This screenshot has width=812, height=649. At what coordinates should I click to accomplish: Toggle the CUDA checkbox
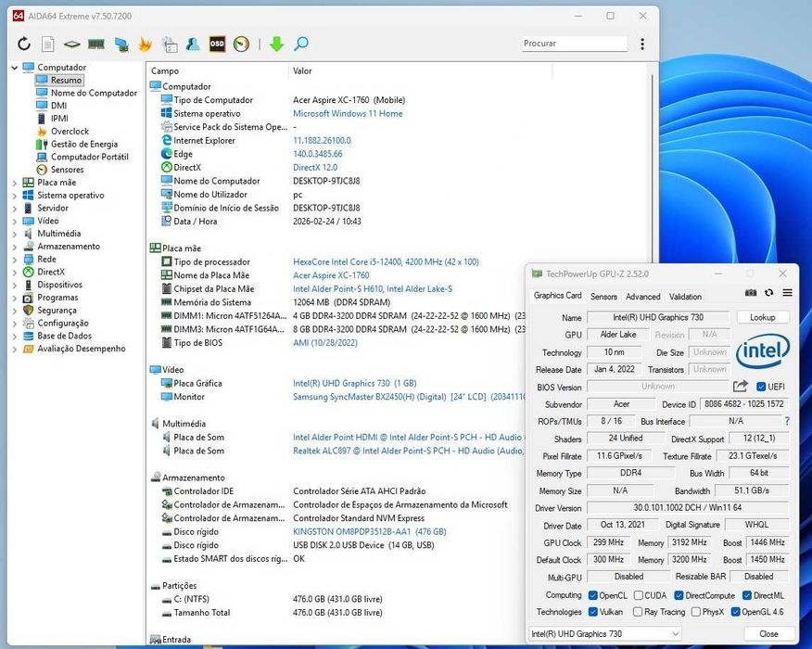tap(639, 595)
